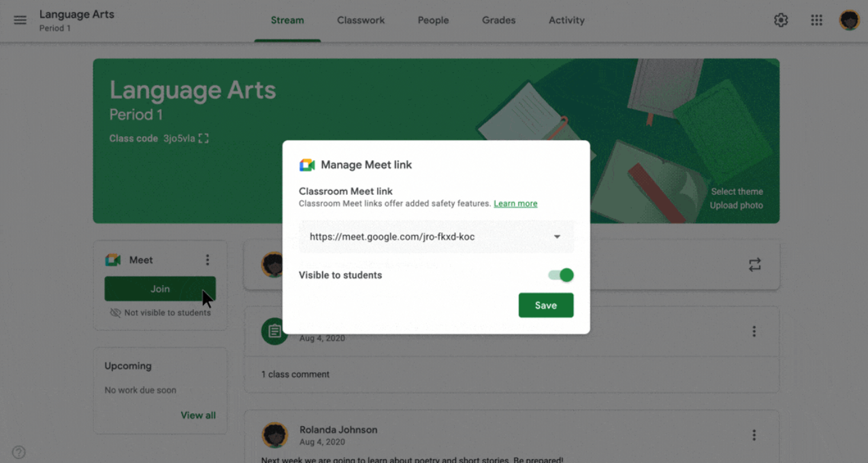Screen dimensions: 868x463
Task: Open the settings gear for this class
Action: pyautogui.click(x=780, y=20)
